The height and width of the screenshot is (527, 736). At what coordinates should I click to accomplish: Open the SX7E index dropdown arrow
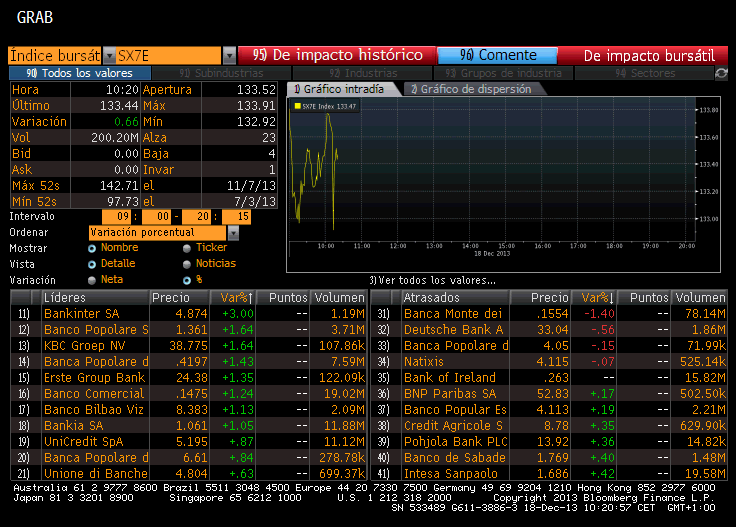tap(229, 56)
